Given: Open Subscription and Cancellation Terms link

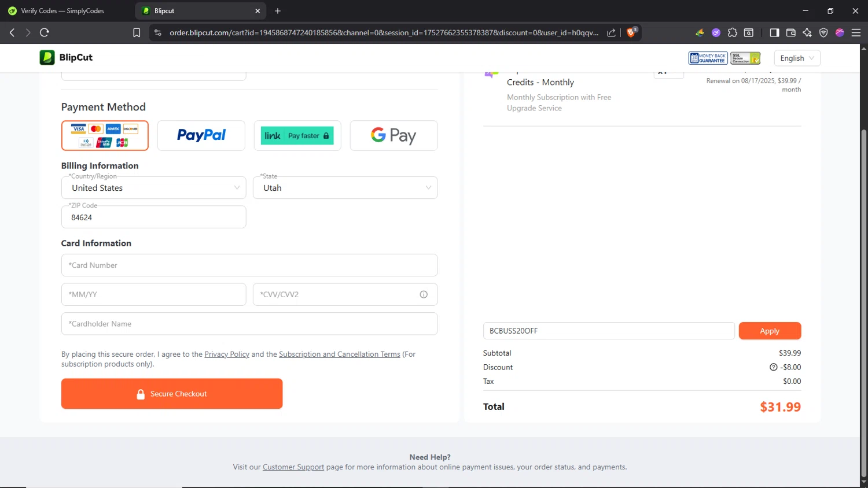Looking at the screenshot, I should 340,354.
